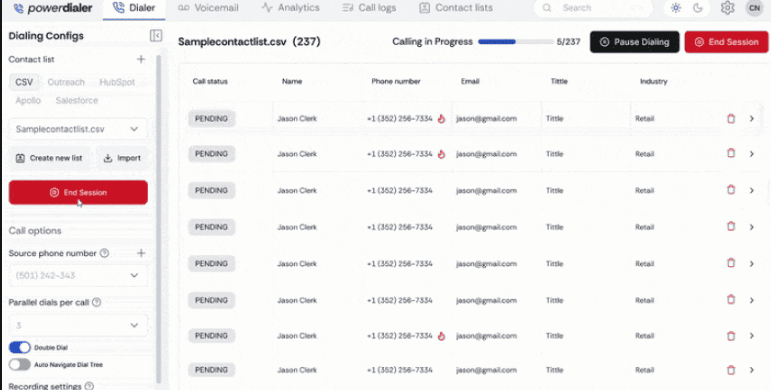771x390 pixels.
Task: Expand first contact row details chevron
Action: tap(752, 119)
